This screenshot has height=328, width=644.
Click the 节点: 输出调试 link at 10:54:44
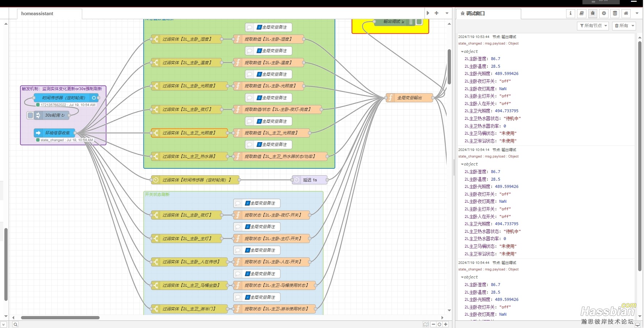pyautogui.click(x=504, y=263)
